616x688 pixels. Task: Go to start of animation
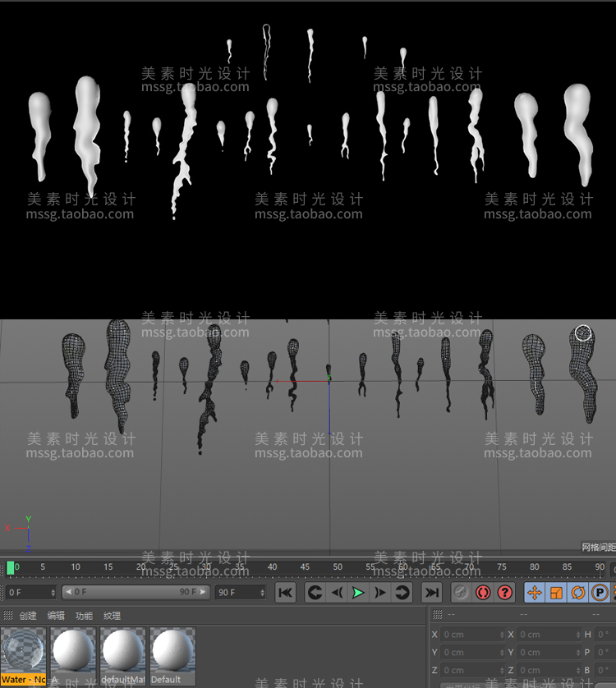click(x=285, y=593)
